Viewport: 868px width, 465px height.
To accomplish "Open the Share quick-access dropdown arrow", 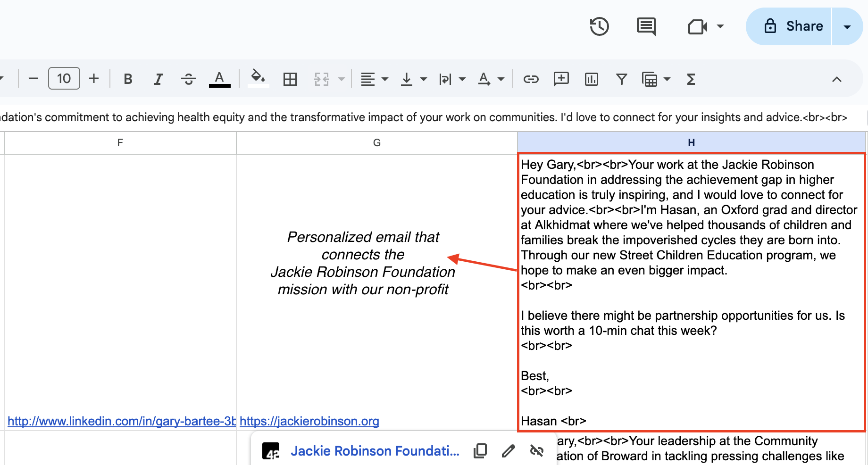I will 847,26.
